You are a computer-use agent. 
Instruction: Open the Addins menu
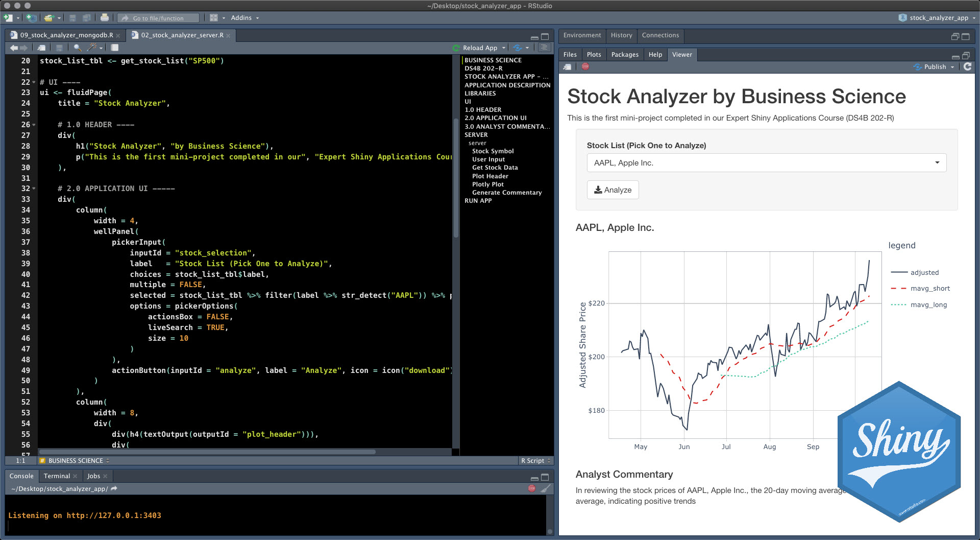point(244,18)
